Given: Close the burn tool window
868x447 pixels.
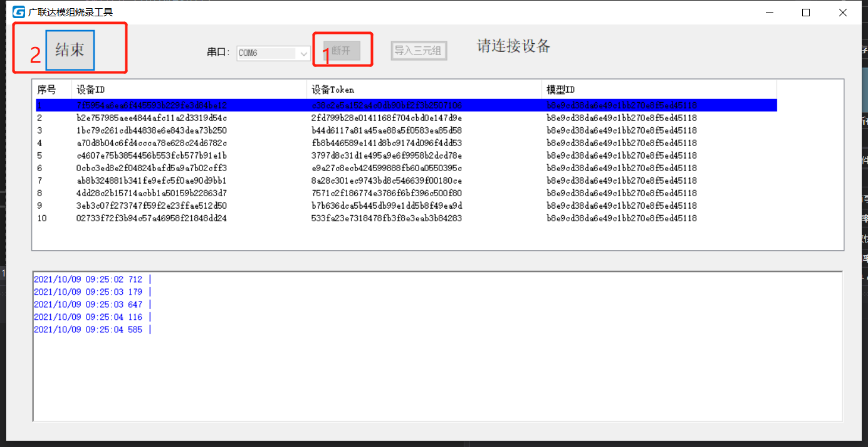Looking at the screenshot, I should pyautogui.click(x=843, y=12).
